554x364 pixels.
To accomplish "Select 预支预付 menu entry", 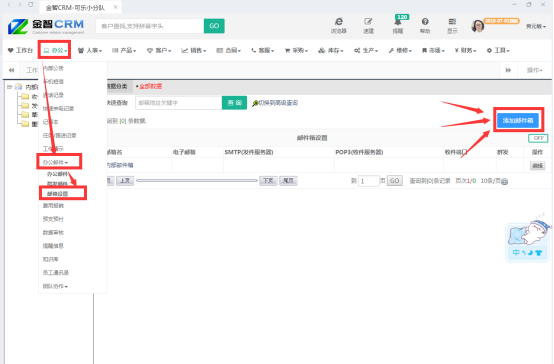I will coord(53,219).
